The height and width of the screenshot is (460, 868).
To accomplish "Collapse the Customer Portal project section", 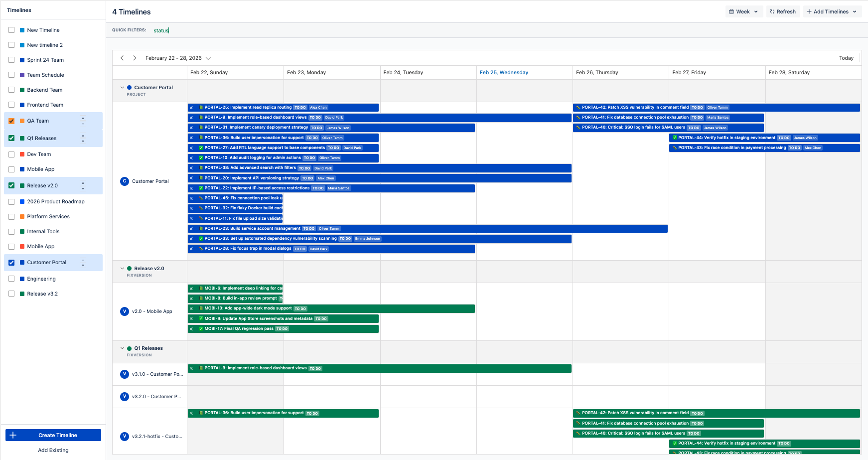I will click(x=123, y=87).
